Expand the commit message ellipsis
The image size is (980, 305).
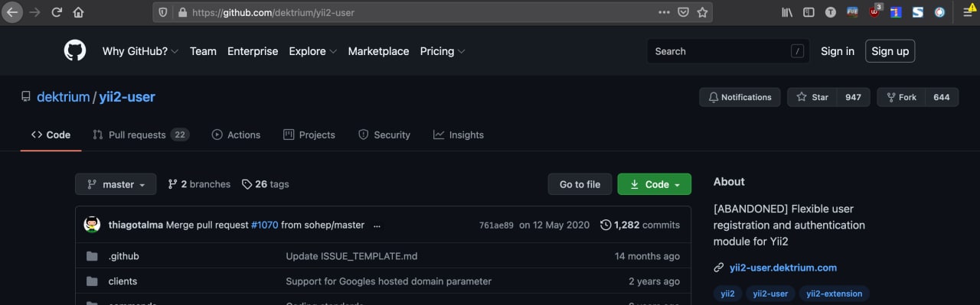[376, 226]
